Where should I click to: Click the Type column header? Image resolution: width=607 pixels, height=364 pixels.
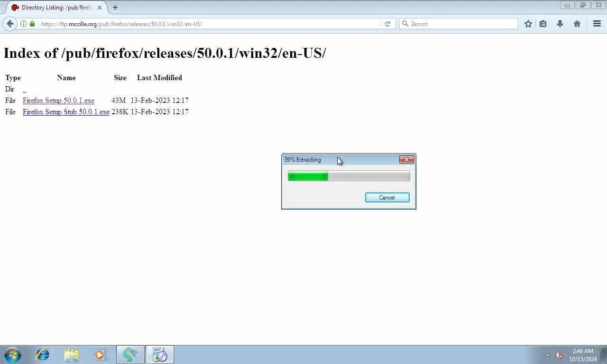pyautogui.click(x=13, y=78)
